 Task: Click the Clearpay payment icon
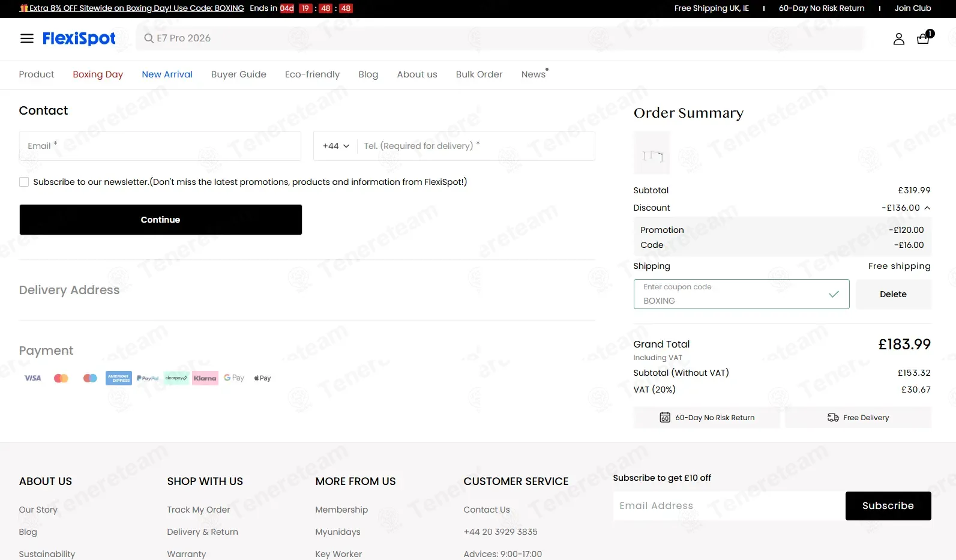pos(176,378)
